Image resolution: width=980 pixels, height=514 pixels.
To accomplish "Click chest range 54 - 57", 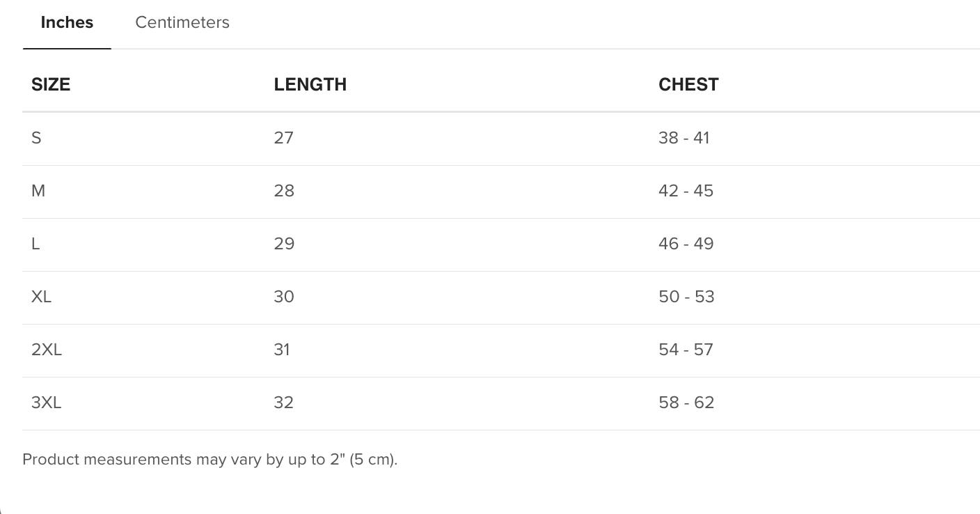I will [x=686, y=350].
